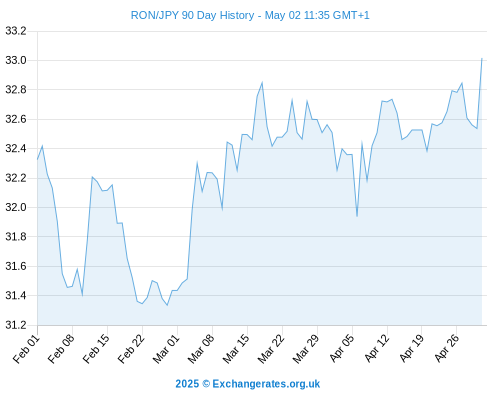Click the 33.2 y-axis value label
The height and width of the screenshot is (400, 495).
click(16, 31)
